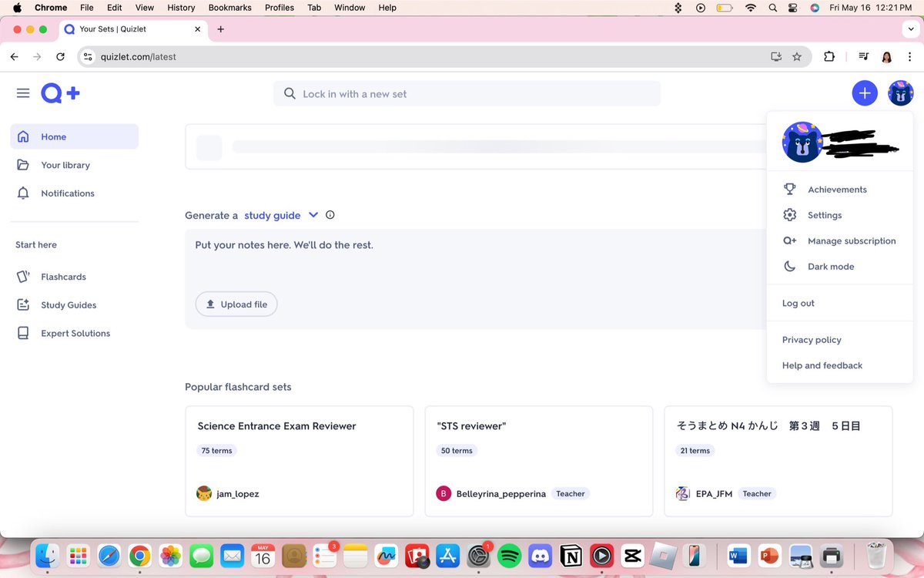Screen dimensions: 924x578
Task: Go to Flashcards in the sidebar
Action: pyautogui.click(x=75, y=277)
